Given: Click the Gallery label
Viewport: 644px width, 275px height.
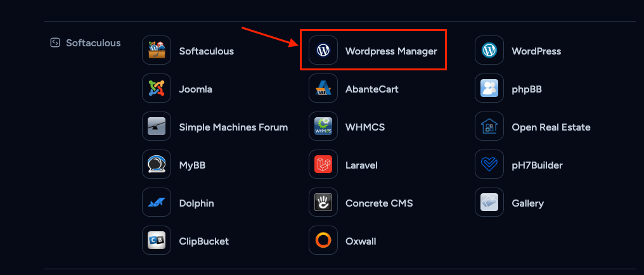Looking at the screenshot, I should click(527, 203).
